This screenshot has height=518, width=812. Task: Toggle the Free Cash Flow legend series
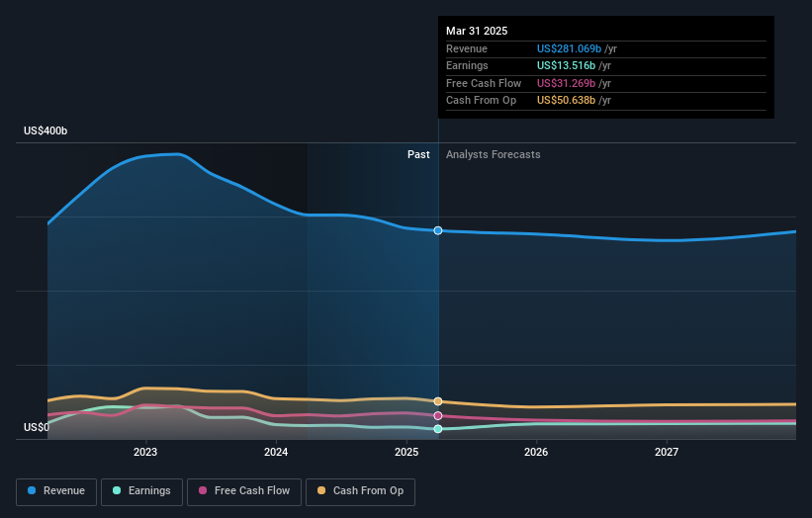(244, 491)
